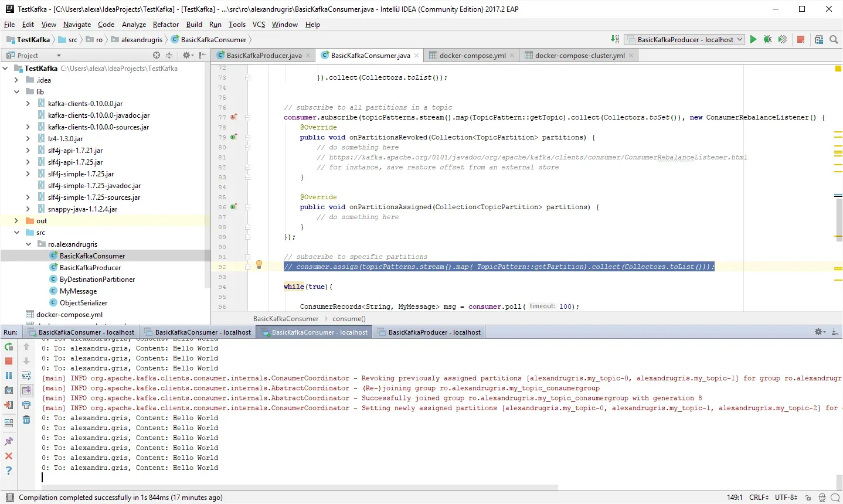Open the Analyze menu
This screenshot has width=843, height=504.
pyautogui.click(x=134, y=24)
